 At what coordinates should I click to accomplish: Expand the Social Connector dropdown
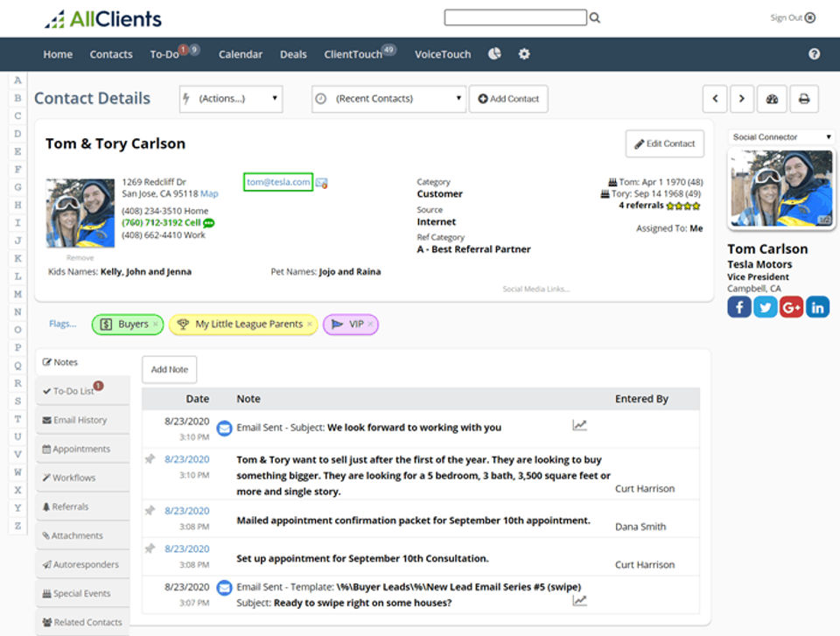point(781,137)
